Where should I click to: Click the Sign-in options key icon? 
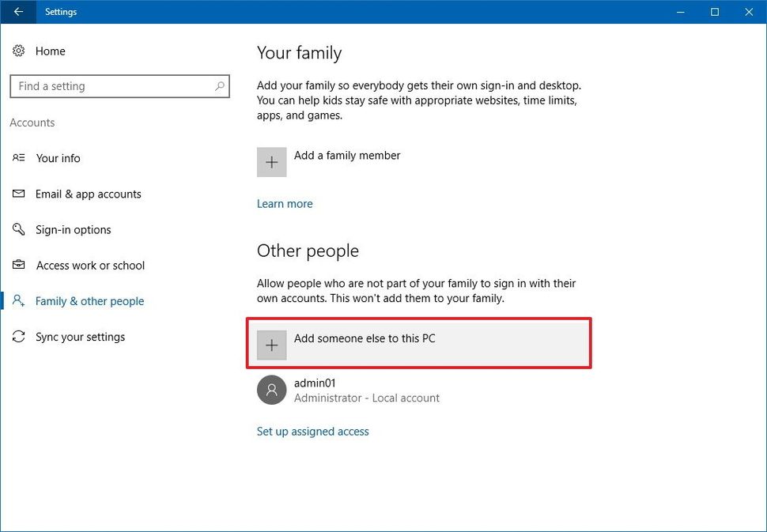[19, 229]
